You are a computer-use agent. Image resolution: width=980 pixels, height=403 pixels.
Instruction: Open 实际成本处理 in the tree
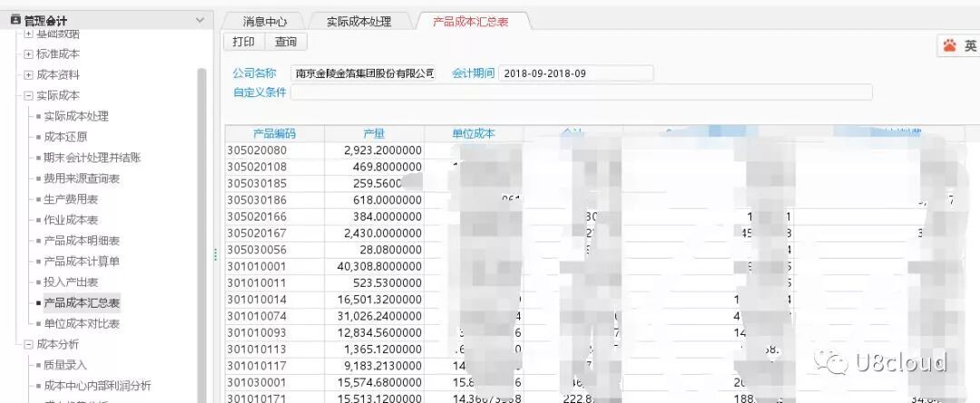coord(76,116)
